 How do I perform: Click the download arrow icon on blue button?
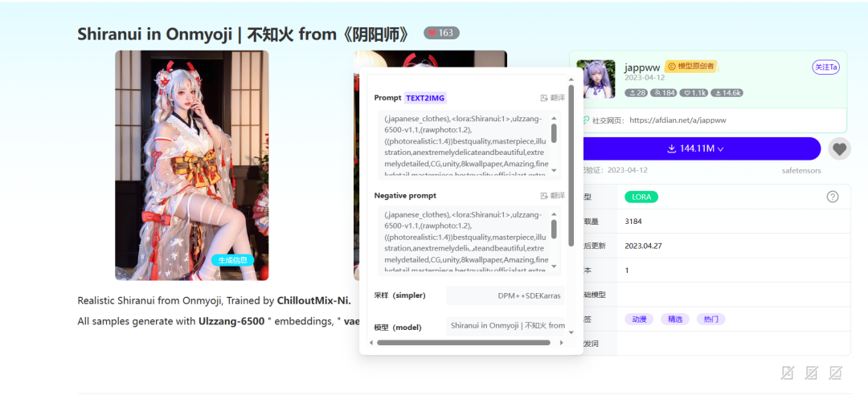point(671,149)
